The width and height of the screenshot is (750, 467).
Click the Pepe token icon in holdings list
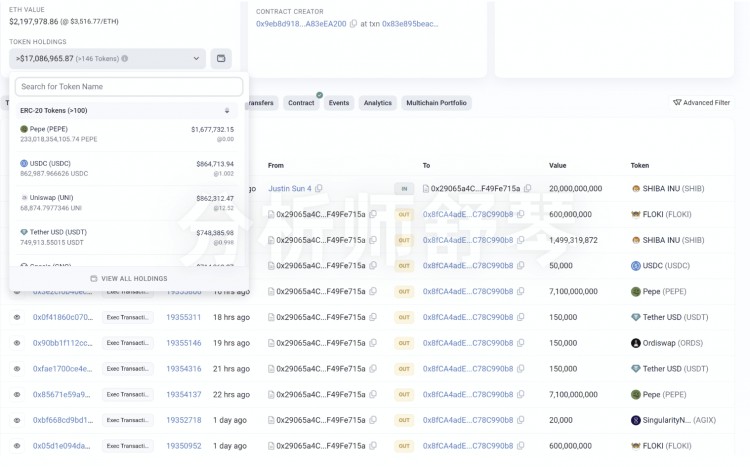point(24,129)
